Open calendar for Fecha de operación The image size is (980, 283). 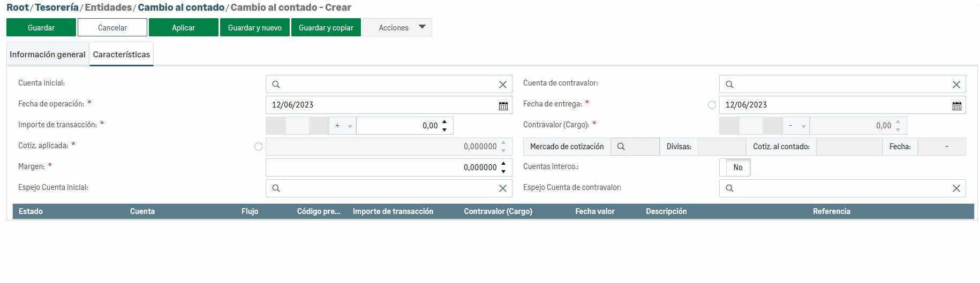click(503, 105)
